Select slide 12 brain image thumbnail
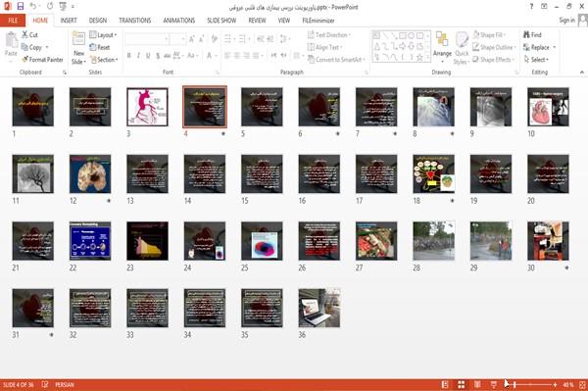This screenshot has height=391, width=588. (x=90, y=174)
